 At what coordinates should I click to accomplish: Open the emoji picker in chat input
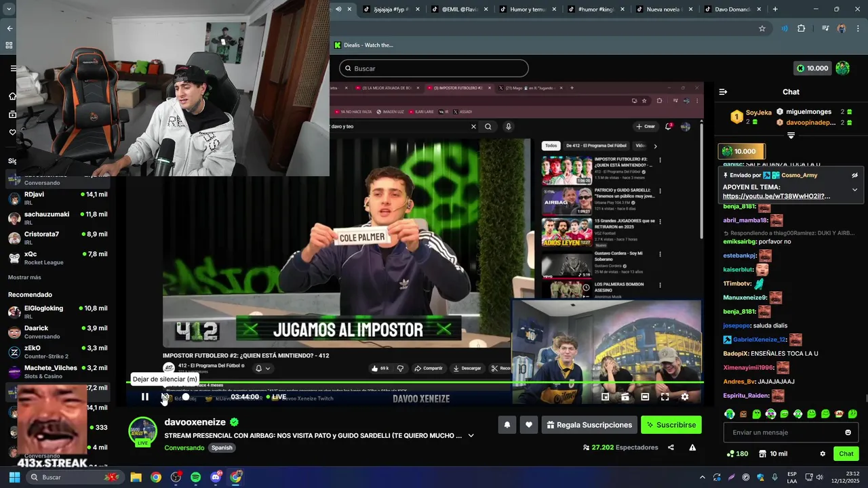coord(848,432)
